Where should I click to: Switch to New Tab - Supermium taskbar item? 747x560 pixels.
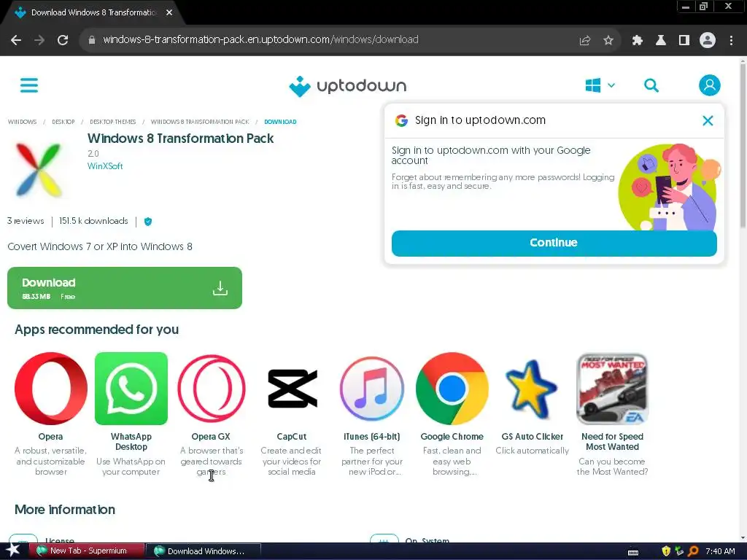click(x=87, y=551)
